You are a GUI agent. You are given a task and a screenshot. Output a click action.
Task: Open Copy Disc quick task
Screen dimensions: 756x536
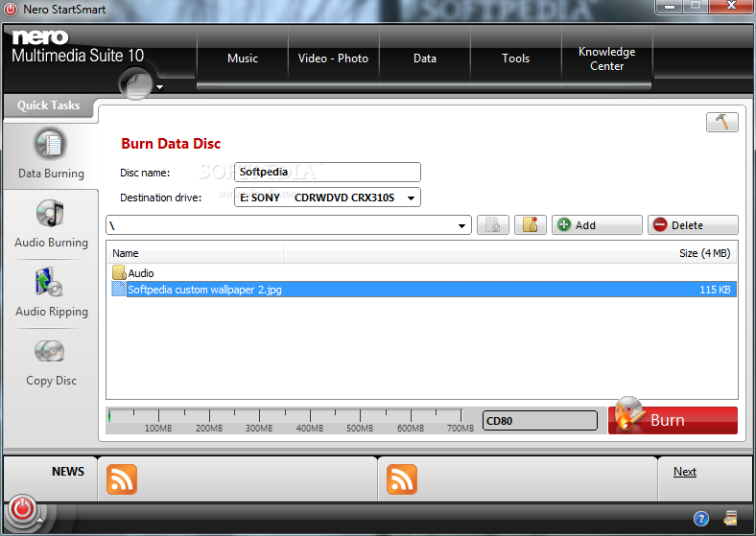coord(51,362)
